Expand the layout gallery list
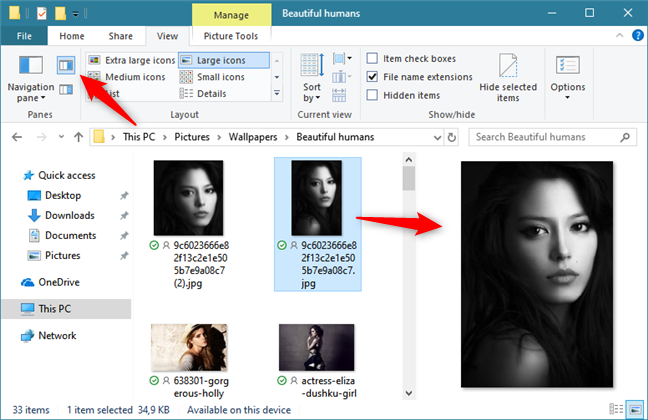648x420 pixels. tap(277, 94)
